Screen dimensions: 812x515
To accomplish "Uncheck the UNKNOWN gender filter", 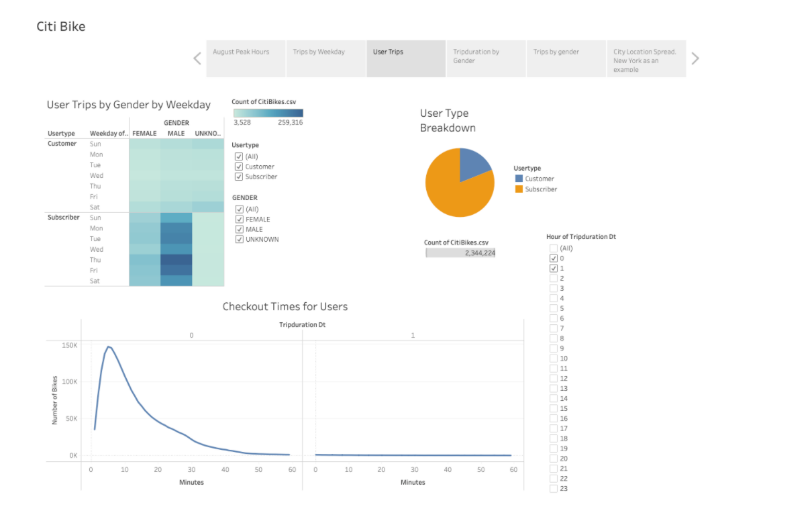I will click(x=239, y=239).
